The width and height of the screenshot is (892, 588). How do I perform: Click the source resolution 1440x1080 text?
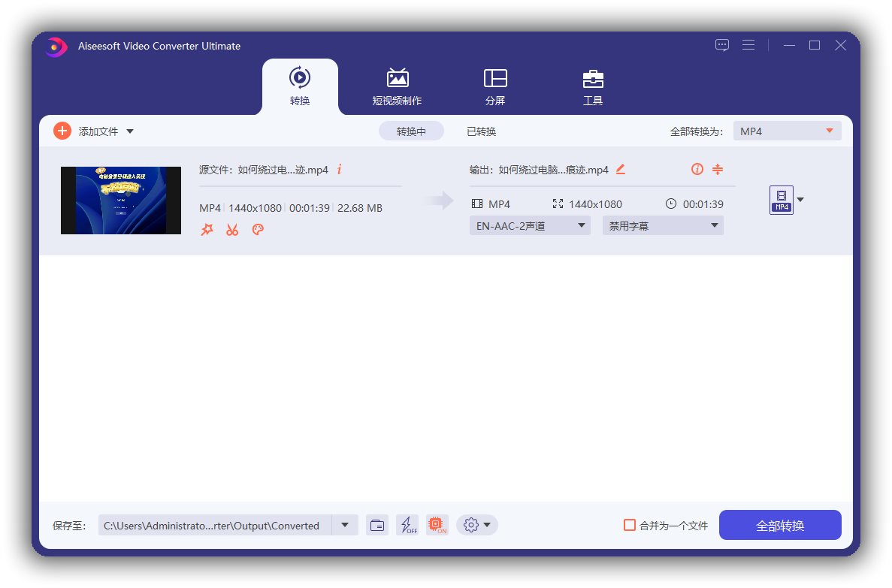click(255, 208)
